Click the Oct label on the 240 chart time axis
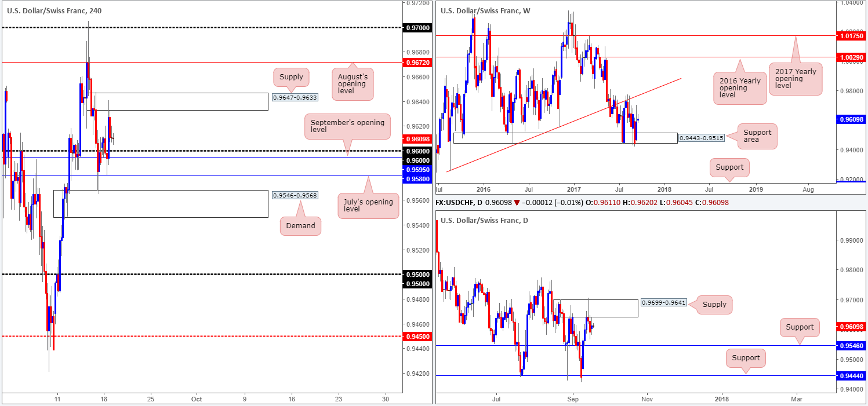Viewport: 868px width, 406px height. [196, 399]
